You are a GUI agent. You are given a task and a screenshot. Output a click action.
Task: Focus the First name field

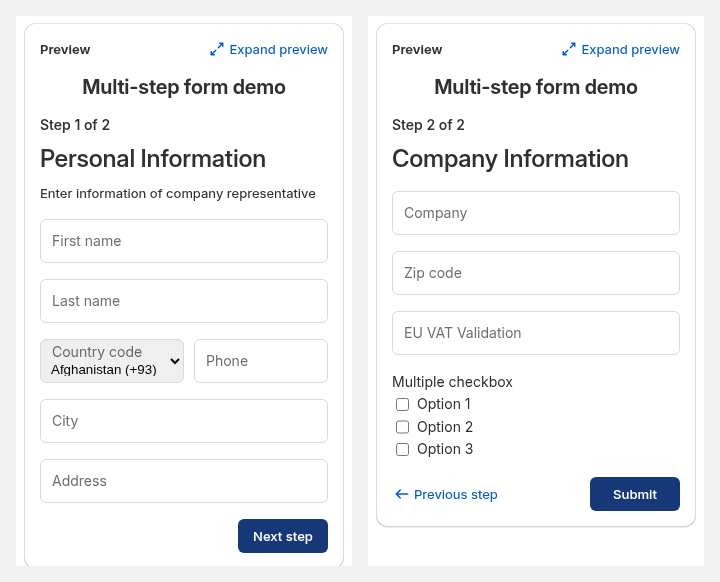coord(184,241)
